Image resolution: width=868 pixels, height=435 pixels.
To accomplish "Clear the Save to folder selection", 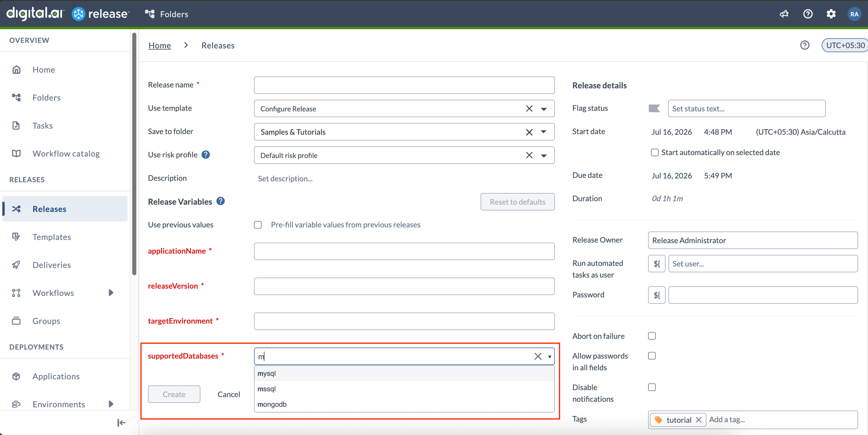I will click(529, 132).
